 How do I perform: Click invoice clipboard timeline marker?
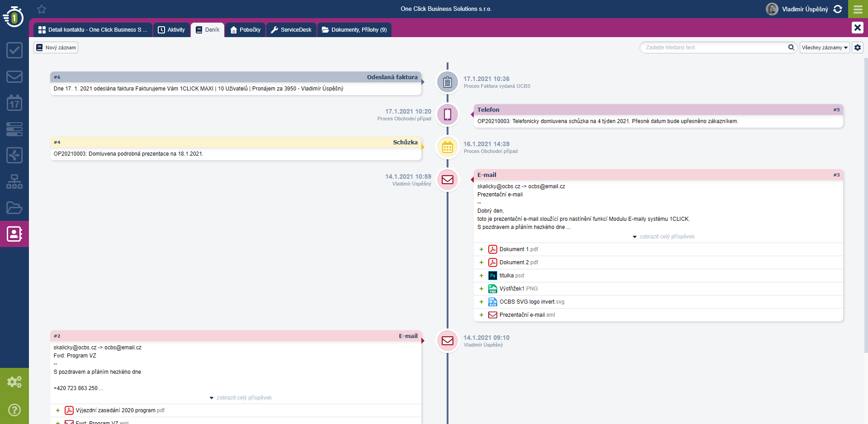[x=448, y=82]
